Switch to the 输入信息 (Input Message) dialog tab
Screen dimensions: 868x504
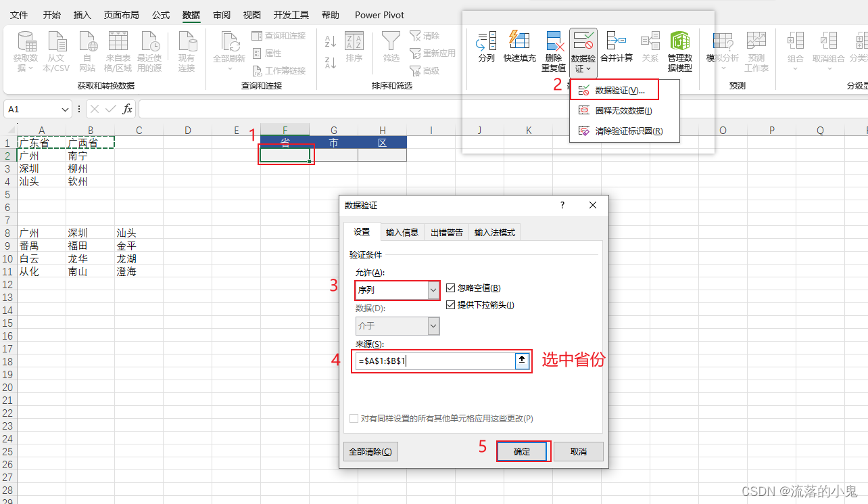click(402, 232)
